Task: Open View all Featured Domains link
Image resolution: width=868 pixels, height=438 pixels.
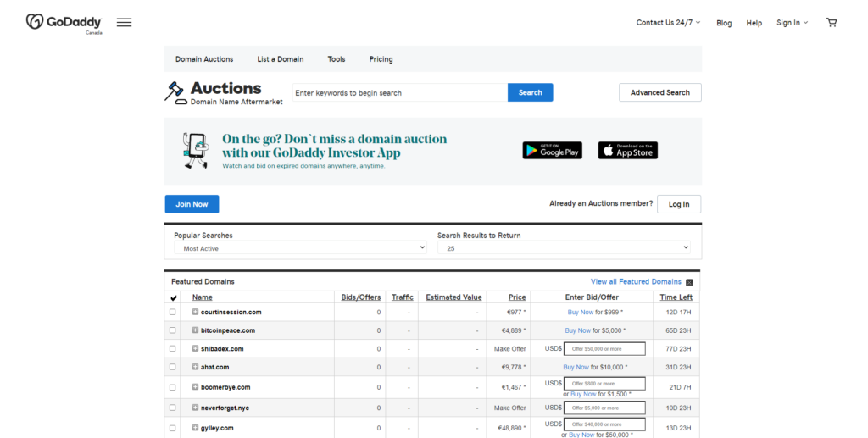Action: [636, 281]
